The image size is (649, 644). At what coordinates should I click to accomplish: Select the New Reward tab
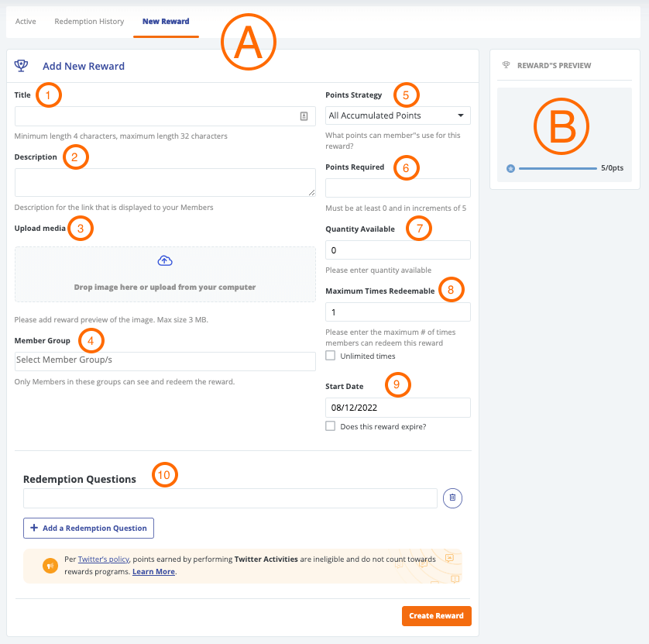(x=166, y=22)
